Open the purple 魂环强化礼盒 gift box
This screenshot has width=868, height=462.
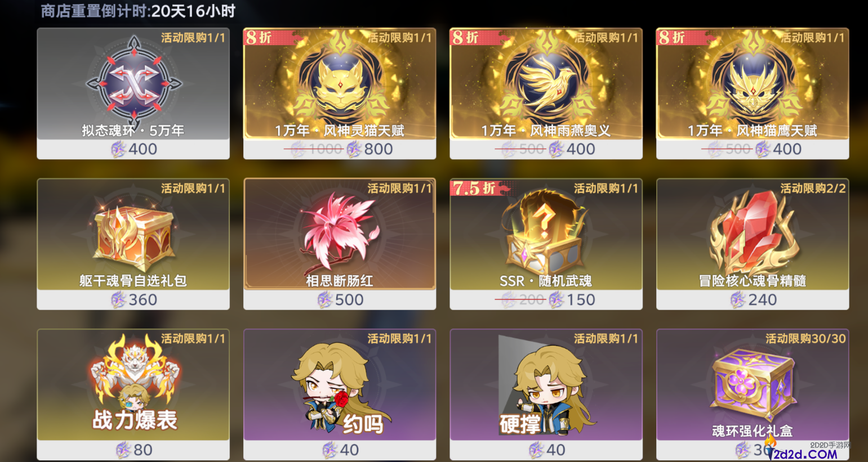pos(754,384)
